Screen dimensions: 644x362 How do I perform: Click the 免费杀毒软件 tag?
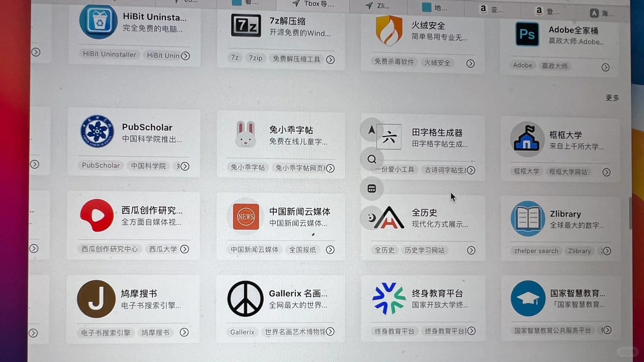[394, 62]
